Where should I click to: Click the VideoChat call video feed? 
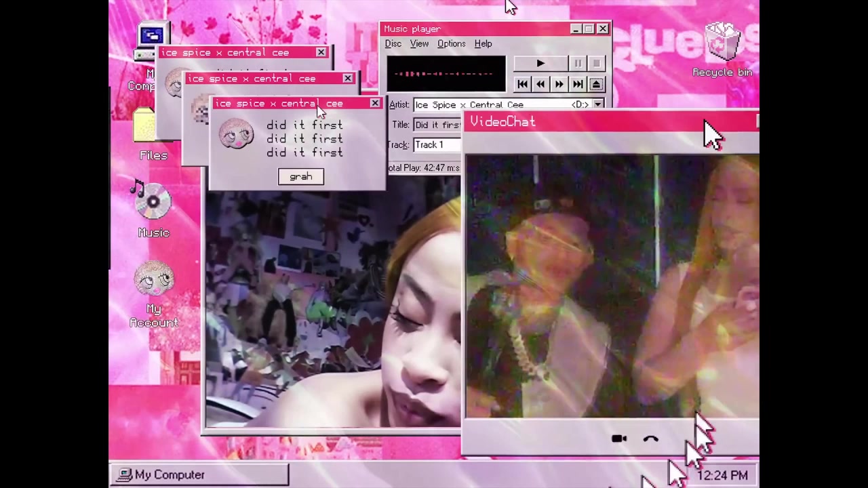tap(612, 286)
